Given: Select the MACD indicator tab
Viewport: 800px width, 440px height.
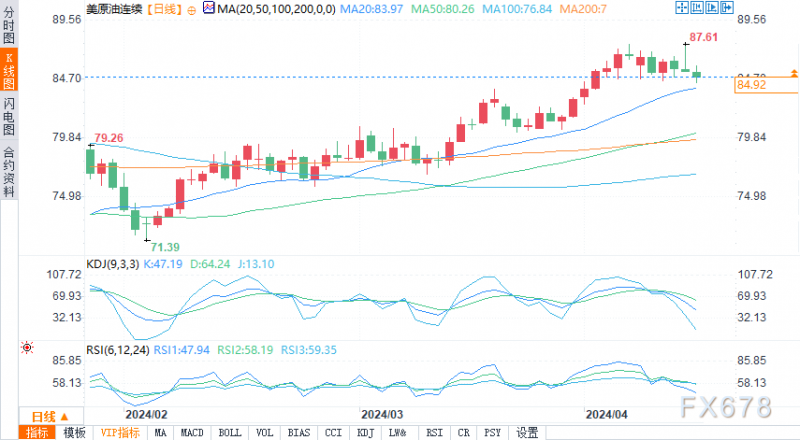Looking at the screenshot, I should tap(192, 433).
